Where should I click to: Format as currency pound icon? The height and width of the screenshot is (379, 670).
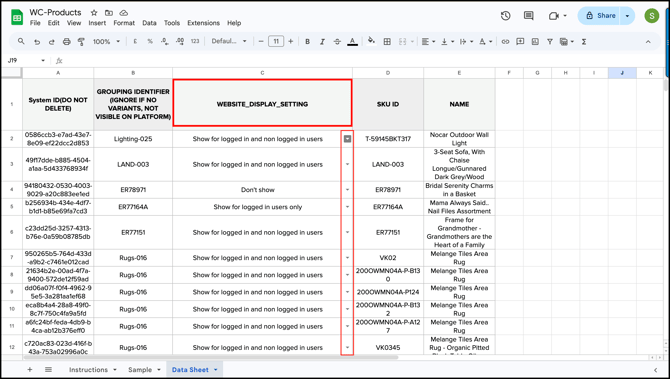(x=135, y=41)
